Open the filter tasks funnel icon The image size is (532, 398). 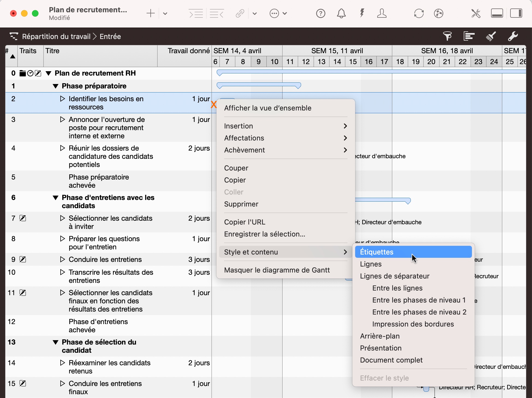pyautogui.click(x=448, y=36)
